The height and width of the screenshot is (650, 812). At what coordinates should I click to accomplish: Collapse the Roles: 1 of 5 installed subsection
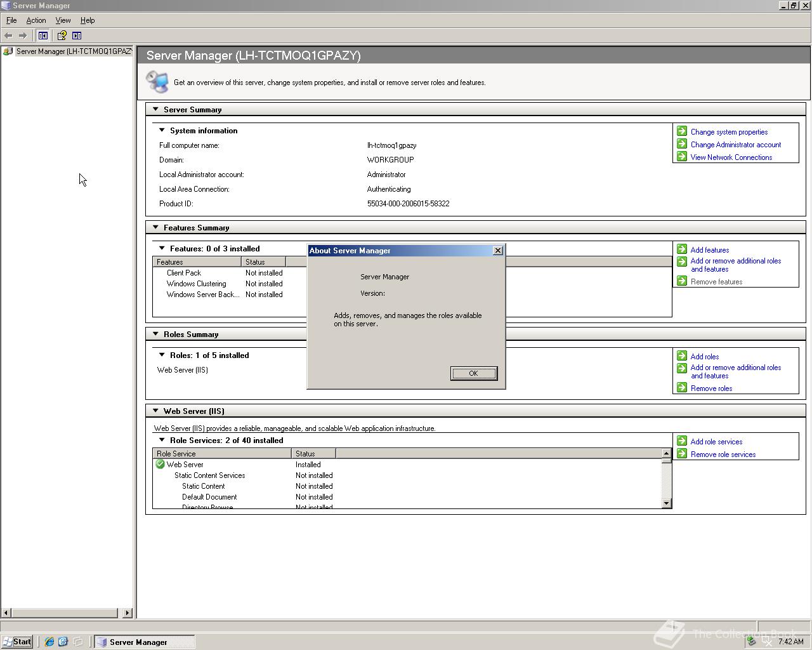click(162, 355)
